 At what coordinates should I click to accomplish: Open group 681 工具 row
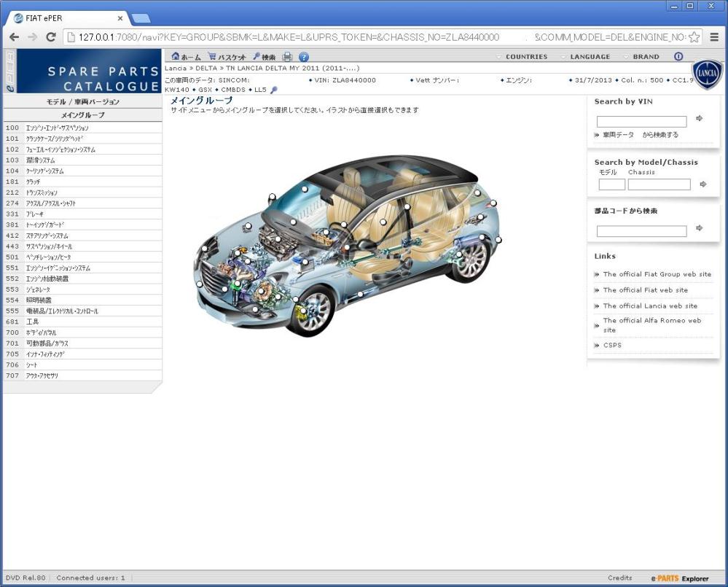click(x=82, y=322)
